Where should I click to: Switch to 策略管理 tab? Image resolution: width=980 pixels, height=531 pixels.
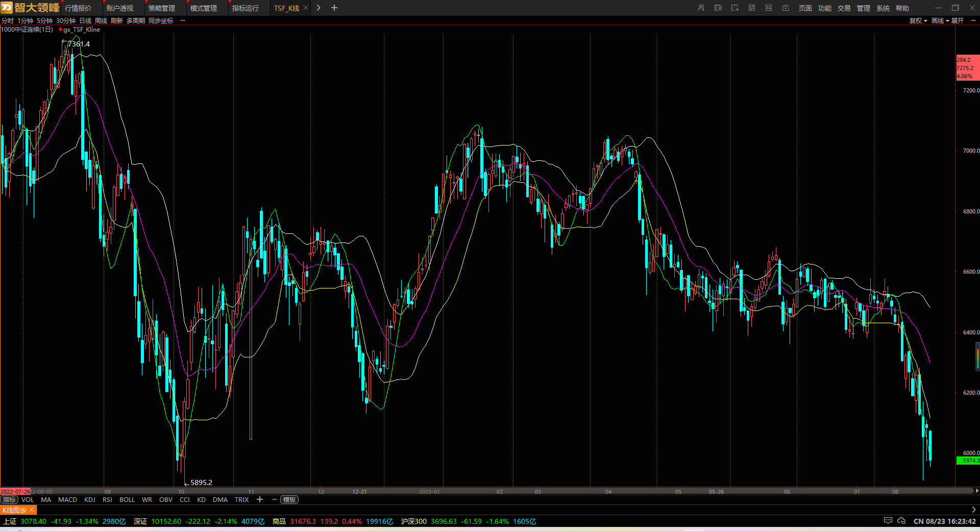tap(162, 8)
